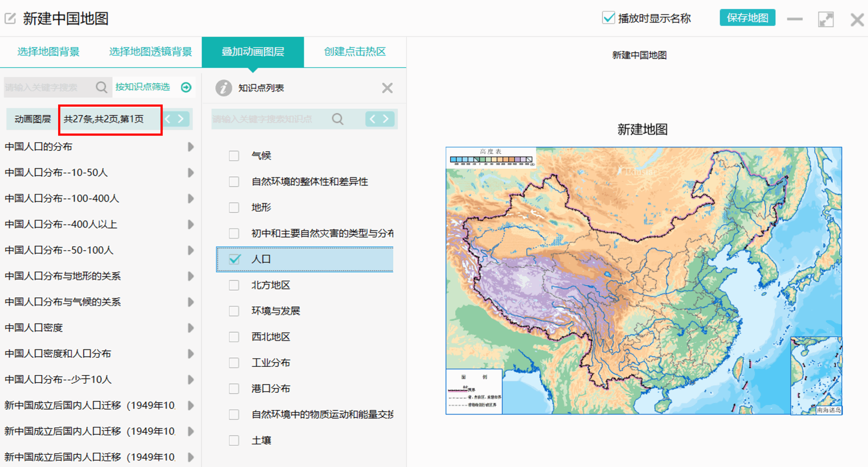Check the 气候 checkbox
The image size is (868, 467).
(x=234, y=156)
